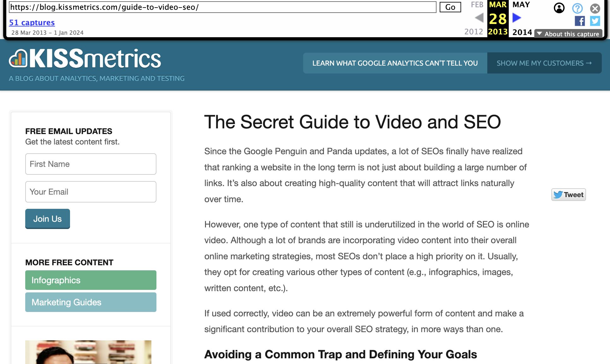Click the First Name input field
Viewport: 610px width, 364px height.
pos(91,164)
